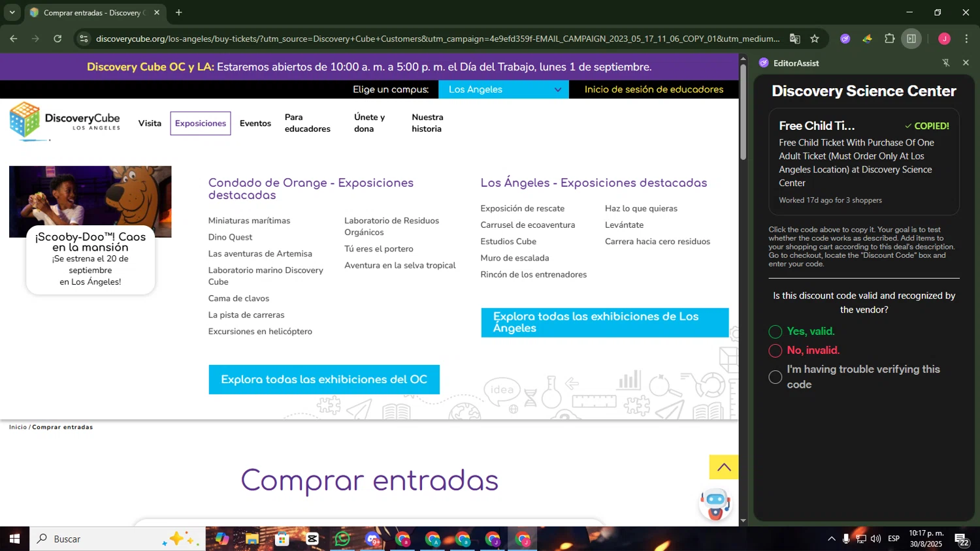The height and width of the screenshot is (551, 980).
Task: Open the pink J profile avatar
Action: [944, 39]
